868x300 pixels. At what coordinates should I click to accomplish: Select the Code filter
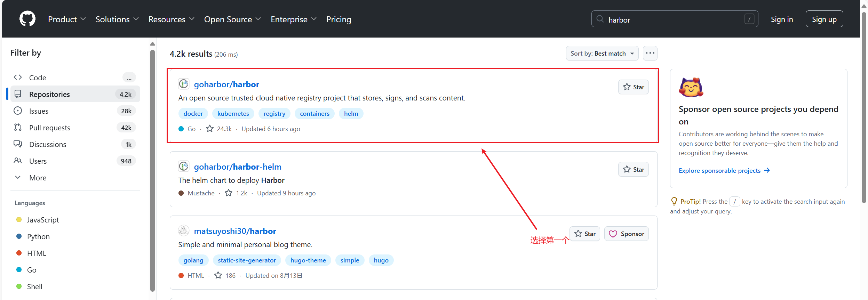coord(75,77)
